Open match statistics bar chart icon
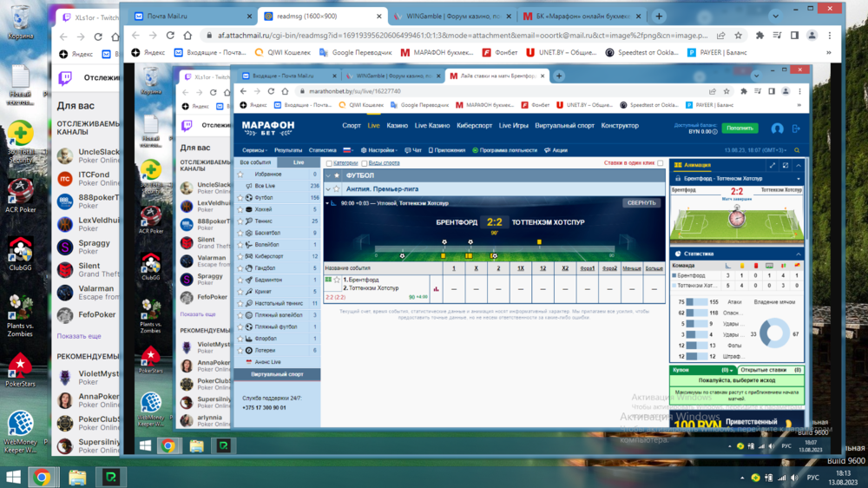This screenshot has height=488, width=868. [436, 290]
